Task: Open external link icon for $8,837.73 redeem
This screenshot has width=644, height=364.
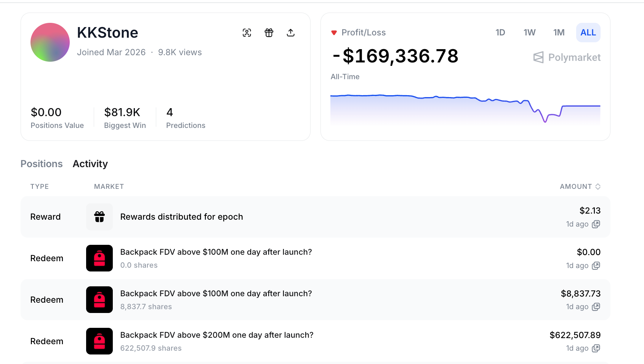Action: coord(596,307)
